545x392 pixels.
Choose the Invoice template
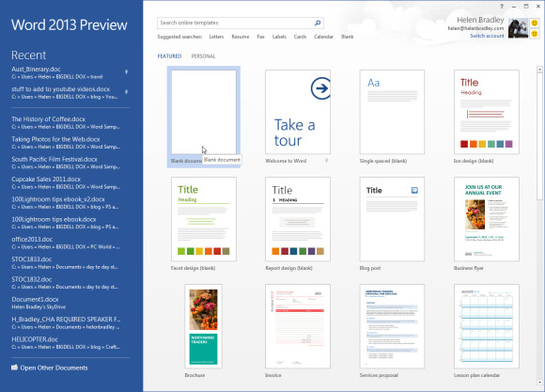tap(298, 326)
